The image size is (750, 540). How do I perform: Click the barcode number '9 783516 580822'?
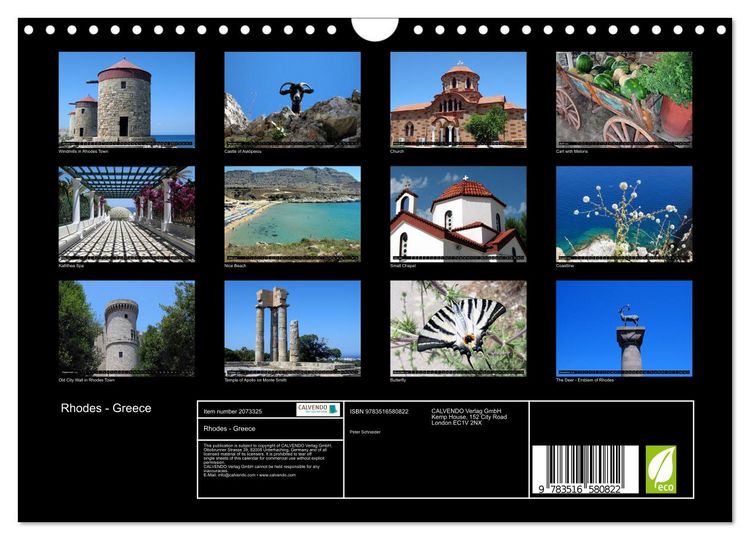click(x=580, y=489)
